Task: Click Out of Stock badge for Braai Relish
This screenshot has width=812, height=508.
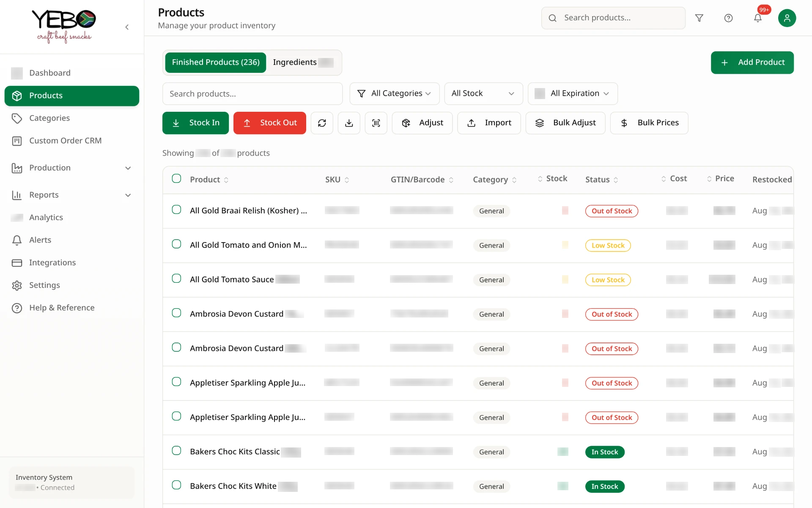Action: coord(612,211)
